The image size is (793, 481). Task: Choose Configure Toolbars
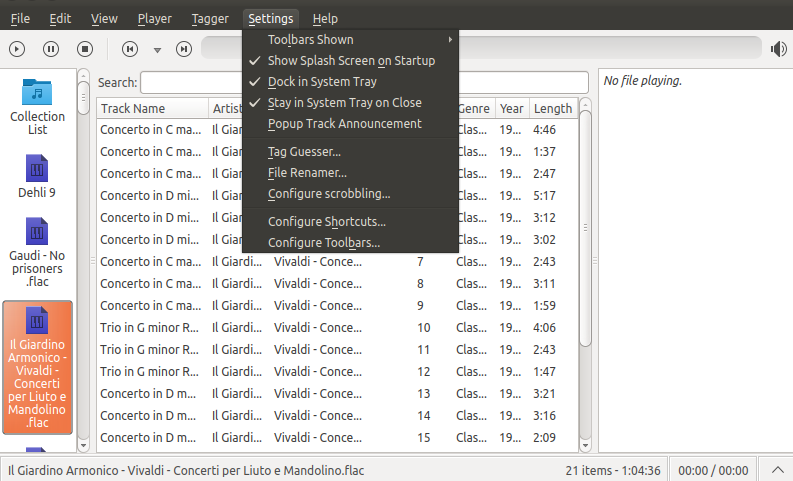click(350, 242)
